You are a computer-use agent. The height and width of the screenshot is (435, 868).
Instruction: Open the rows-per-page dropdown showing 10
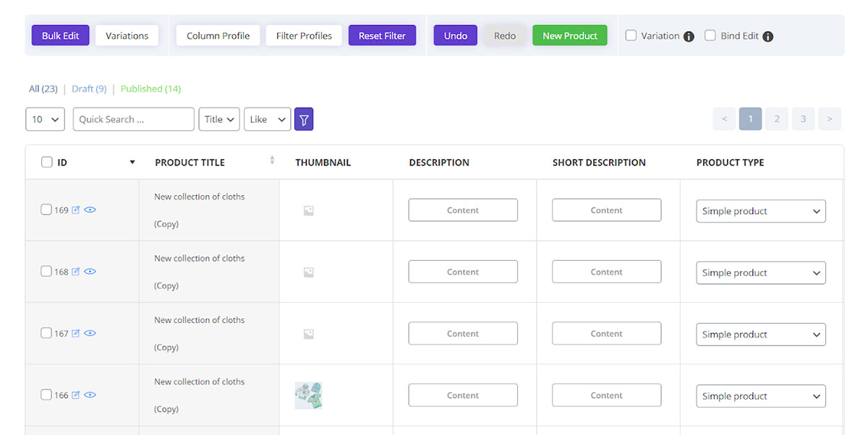point(45,119)
